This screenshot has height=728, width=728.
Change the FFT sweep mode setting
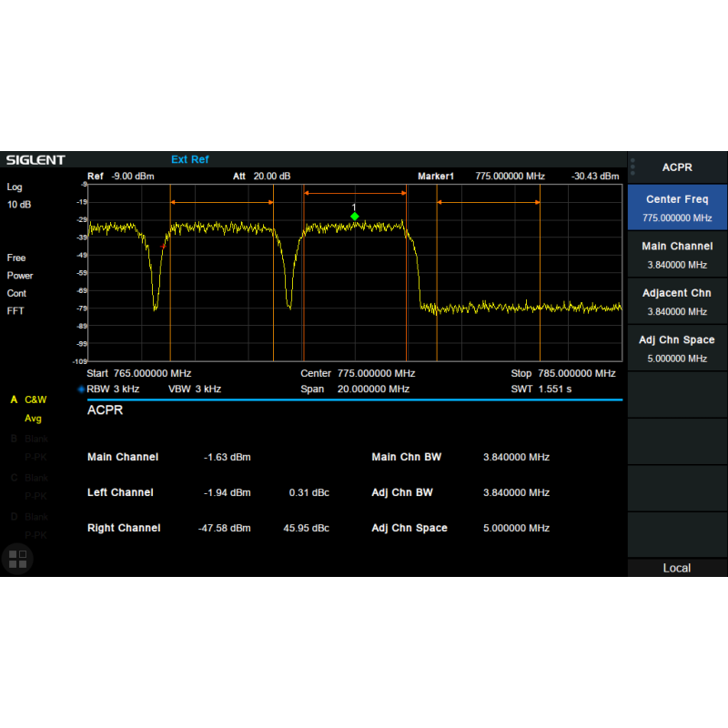(15, 311)
